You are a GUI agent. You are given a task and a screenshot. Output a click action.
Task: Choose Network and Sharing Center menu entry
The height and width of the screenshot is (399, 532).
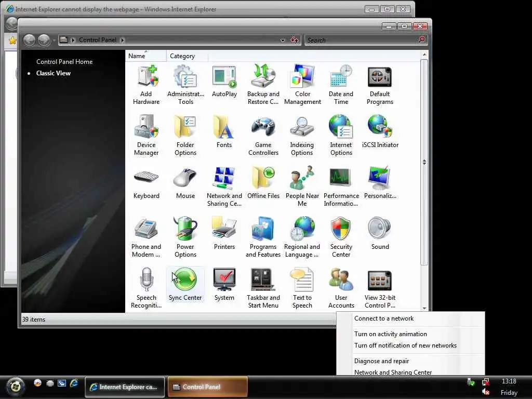(393, 371)
